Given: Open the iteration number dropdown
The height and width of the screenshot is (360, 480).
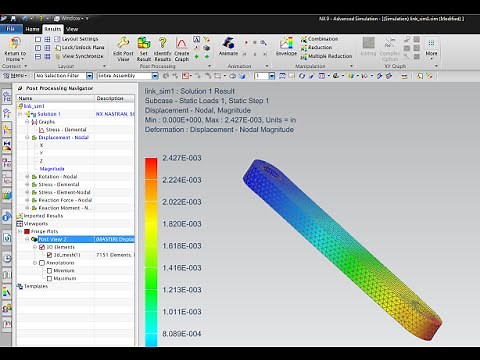Looking at the screenshot, I should coord(272,76).
